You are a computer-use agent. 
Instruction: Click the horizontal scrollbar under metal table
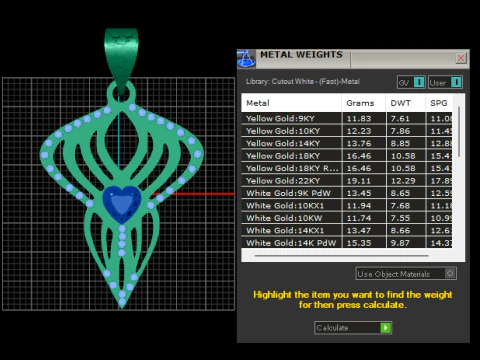[341, 256]
